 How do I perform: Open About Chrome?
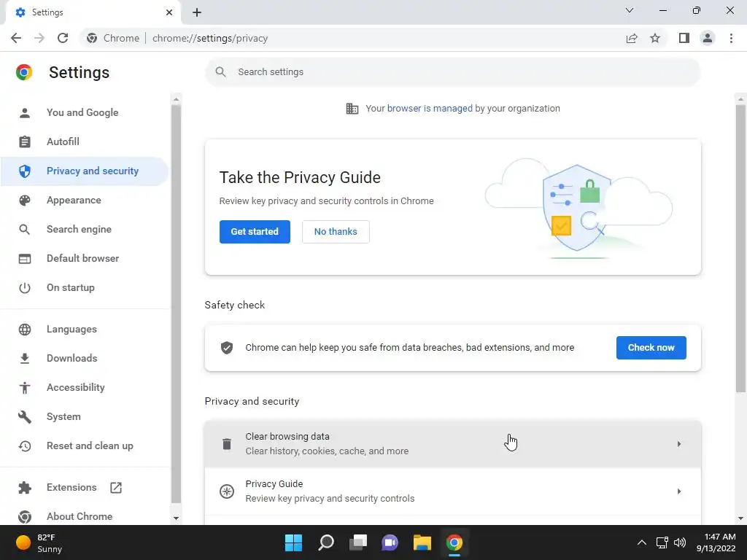(x=85, y=516)
